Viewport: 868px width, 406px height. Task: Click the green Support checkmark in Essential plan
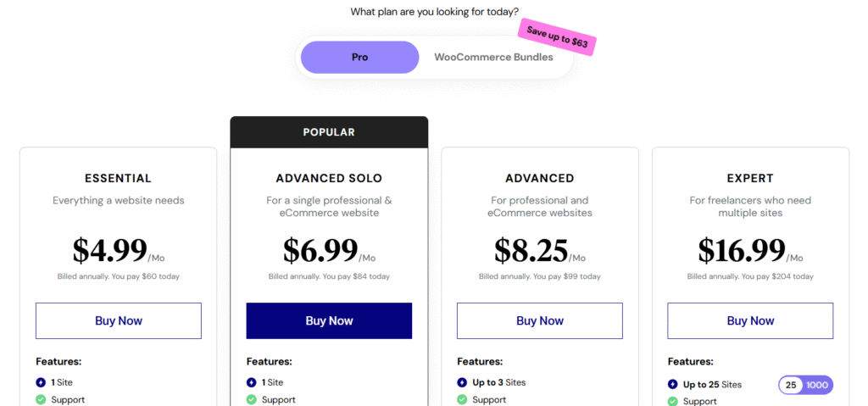[41, 399]
